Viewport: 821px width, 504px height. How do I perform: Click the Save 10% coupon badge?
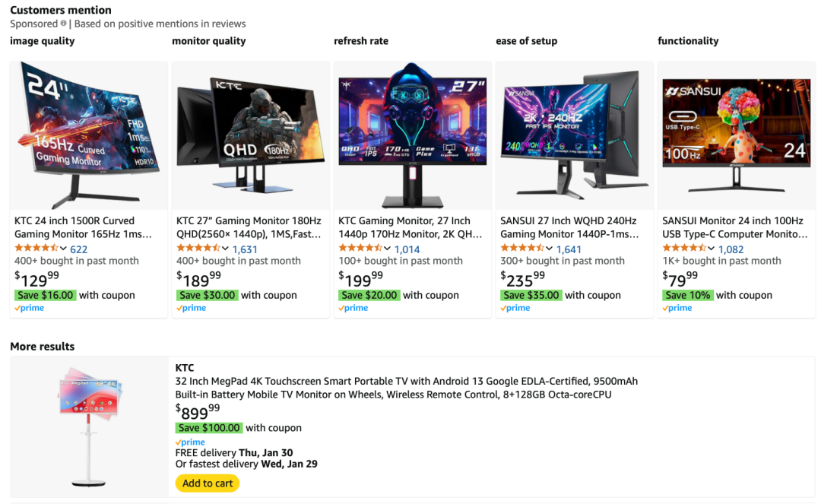pos(687,295)
